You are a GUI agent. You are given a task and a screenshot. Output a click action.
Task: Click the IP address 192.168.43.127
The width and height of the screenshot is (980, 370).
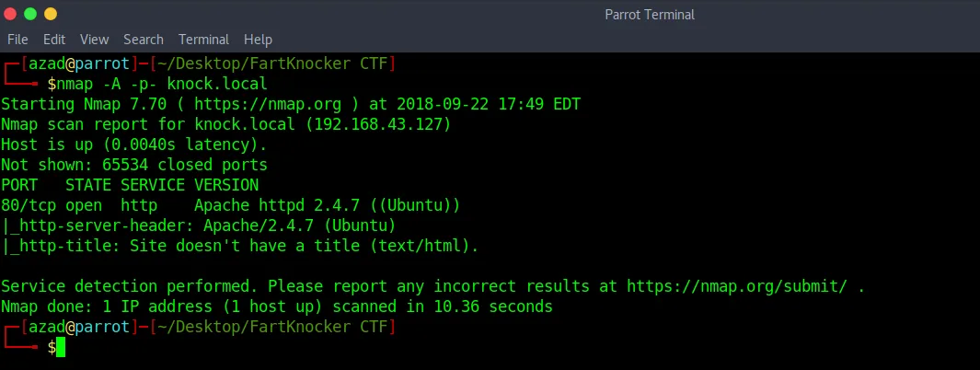click(378, 124)
